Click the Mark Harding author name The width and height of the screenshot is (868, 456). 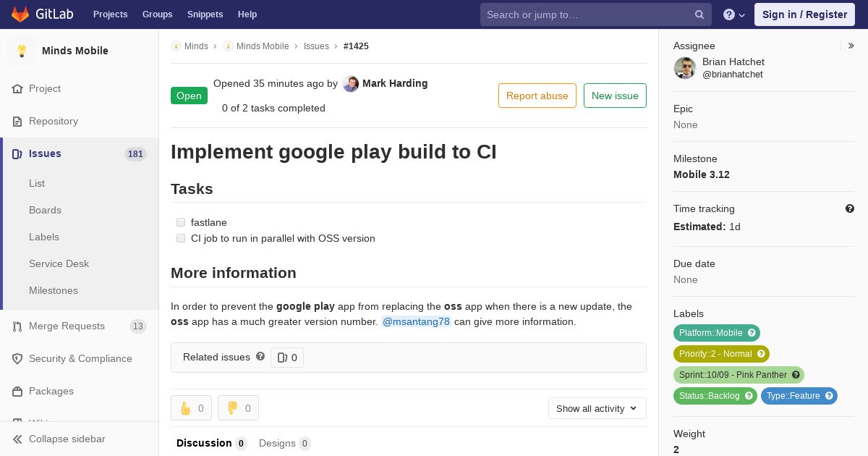click(x=395, y=83)
